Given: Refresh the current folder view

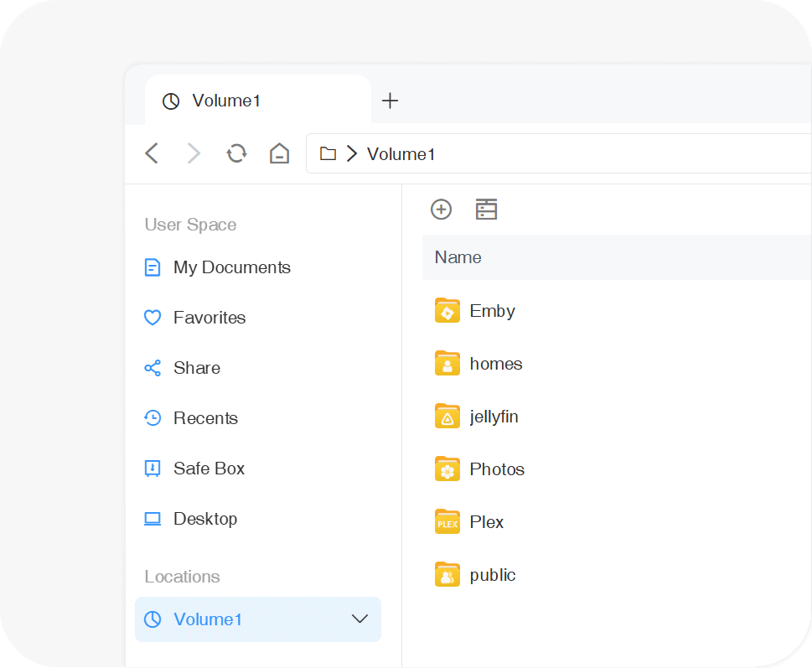Looking at the screenshot, I should [236, 153].
